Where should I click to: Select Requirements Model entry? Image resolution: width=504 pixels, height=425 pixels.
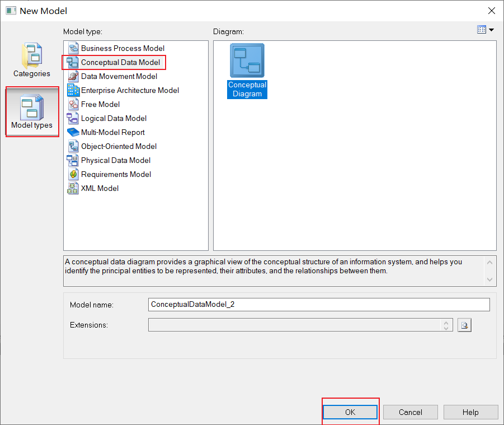[x=116, y=174]
